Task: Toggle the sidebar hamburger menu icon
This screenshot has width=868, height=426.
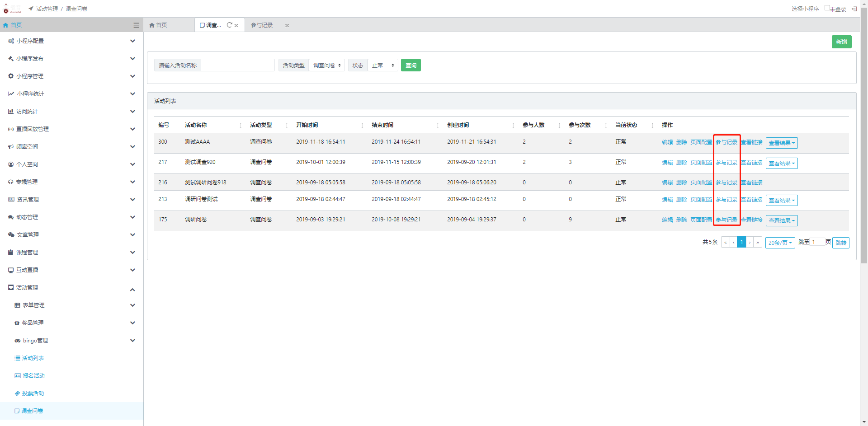Action: point(136,25)
